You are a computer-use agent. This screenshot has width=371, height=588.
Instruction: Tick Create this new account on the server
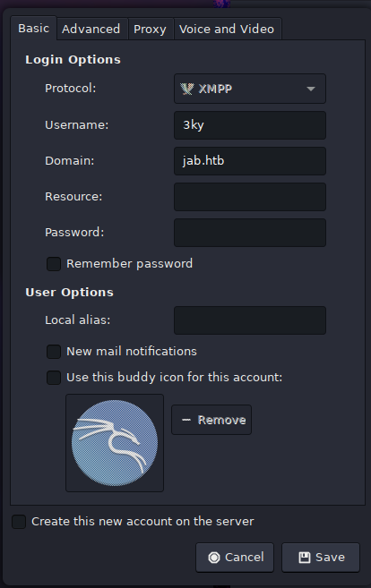pyautogui.click(x=19, y=522)
